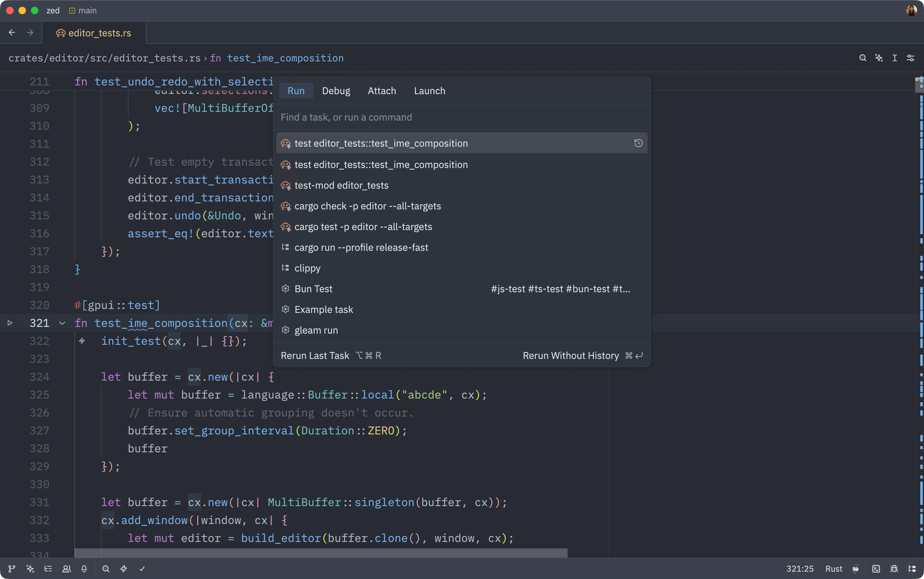
Task: Open the source control panel
Action: (x=11, y=569)
